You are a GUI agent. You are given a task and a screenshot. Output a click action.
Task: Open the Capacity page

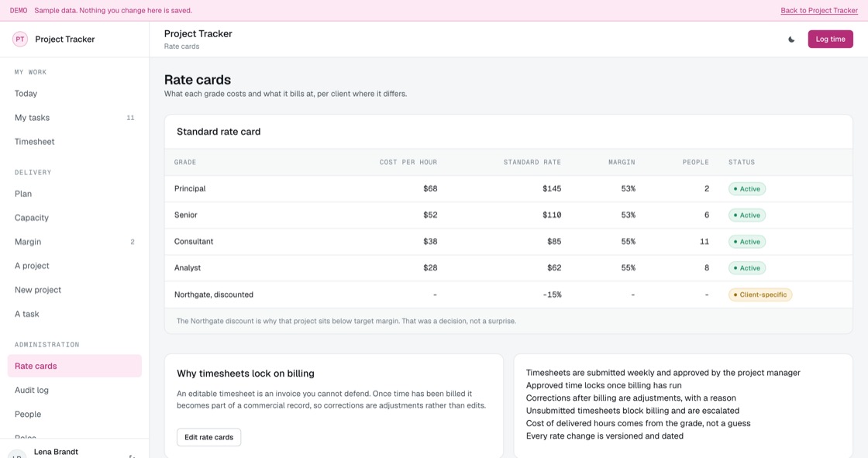(74, 218)
